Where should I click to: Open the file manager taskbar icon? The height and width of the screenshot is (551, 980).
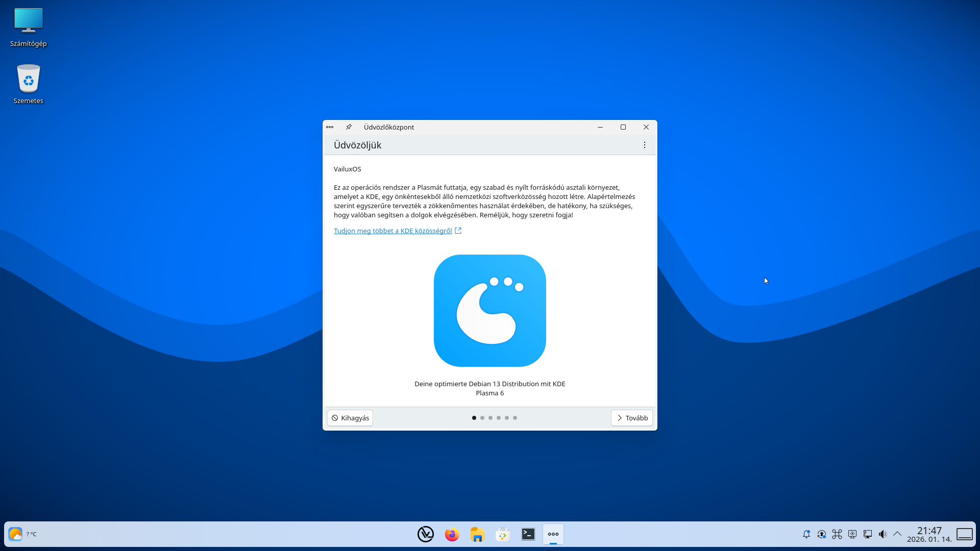(477, 534)
